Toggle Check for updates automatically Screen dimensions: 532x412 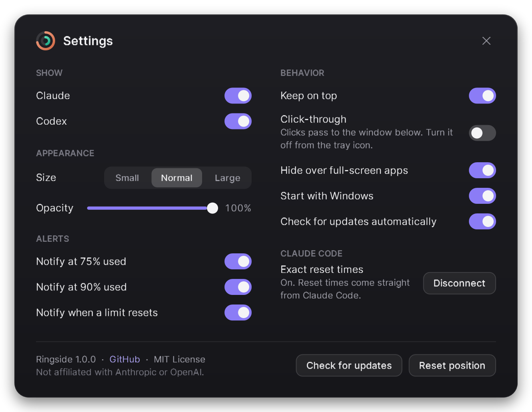click(x=482, y=222)
